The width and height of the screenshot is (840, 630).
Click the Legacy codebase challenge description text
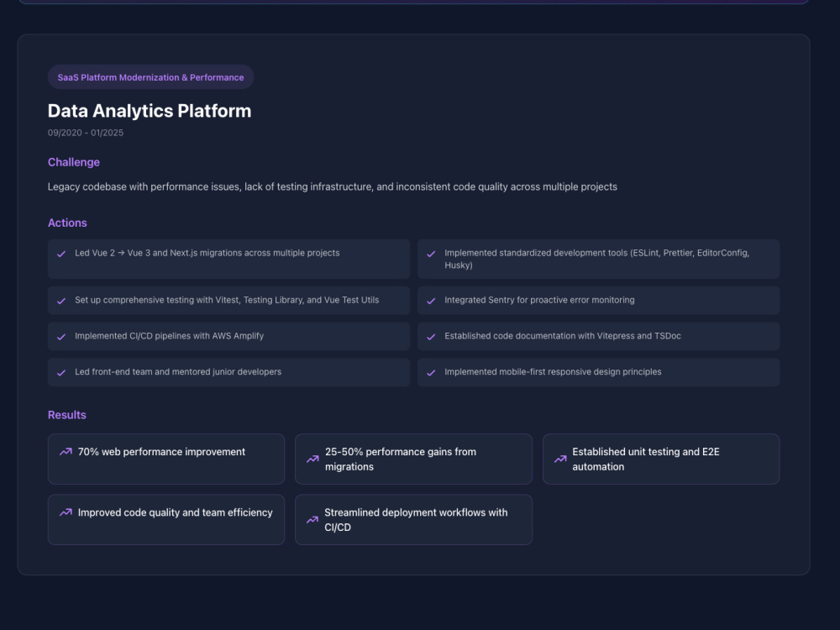332,187
